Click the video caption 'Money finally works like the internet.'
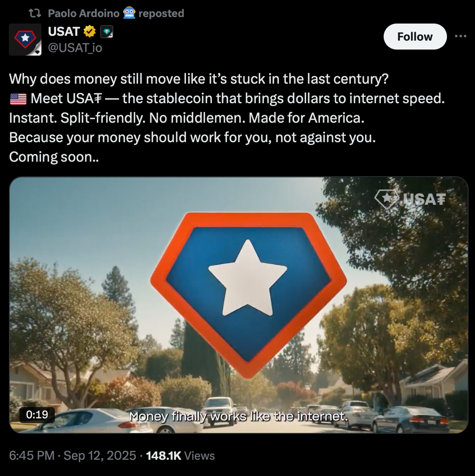The height and width of the screenshot is (476, 475). (x=238, y=416)
